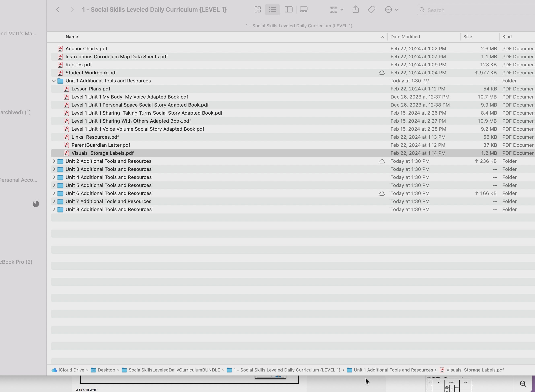
Task: Click the zoom out magnifier icon
Action: pyautogui.click(x=523, y=384)
